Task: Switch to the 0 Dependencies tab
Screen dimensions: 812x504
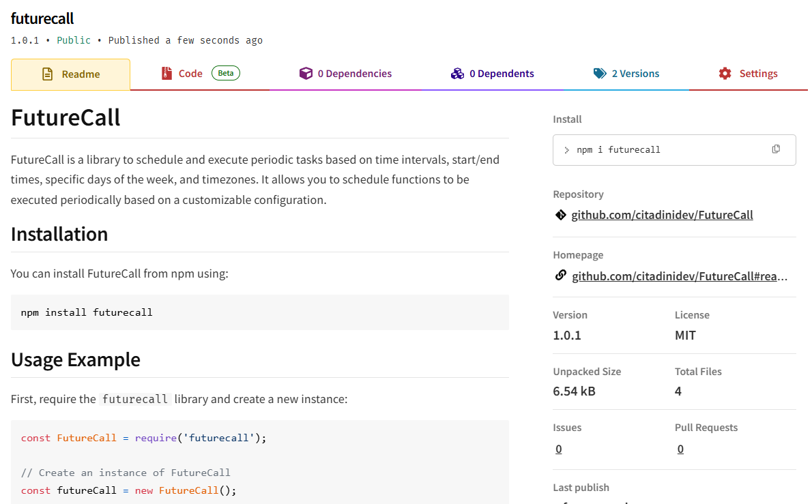Action: point(354,74)
